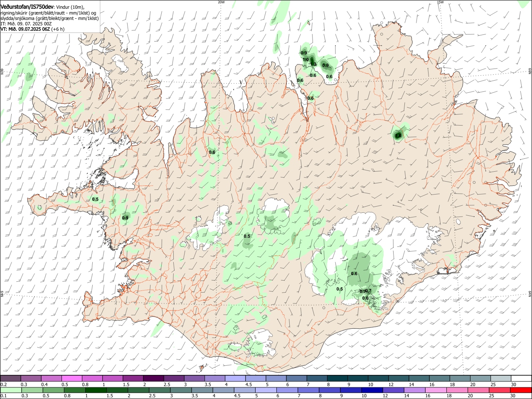The image size is (532, 399).
Task: Click the 0.5 value on western Vatnajökull
Action: [x=340, y=289]
